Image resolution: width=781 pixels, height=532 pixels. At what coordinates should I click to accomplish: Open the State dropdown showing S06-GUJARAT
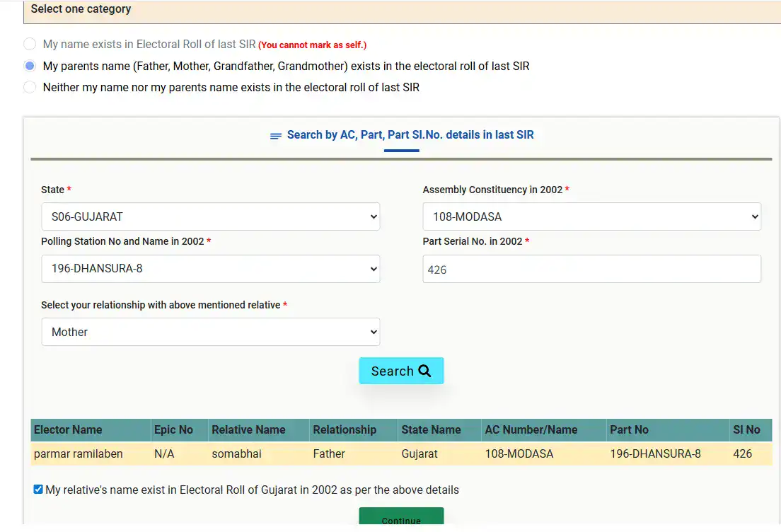210,216
